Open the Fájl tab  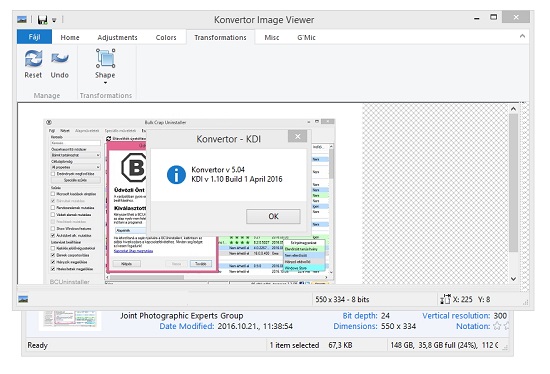tap(34, 37)
